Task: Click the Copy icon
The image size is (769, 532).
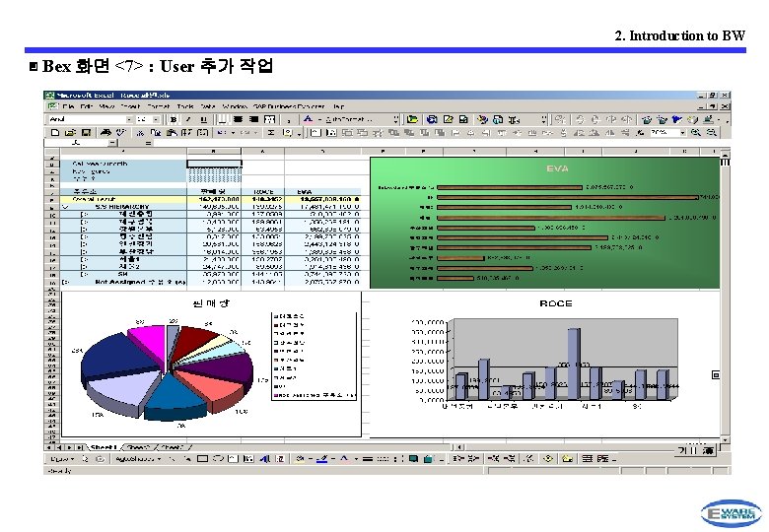Action: coord(155,133)
